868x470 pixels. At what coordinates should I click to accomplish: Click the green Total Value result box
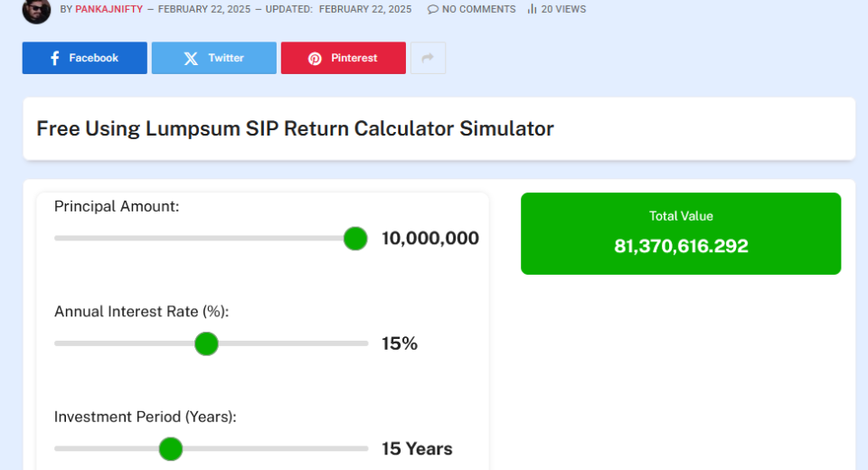(x=681, y=233)
